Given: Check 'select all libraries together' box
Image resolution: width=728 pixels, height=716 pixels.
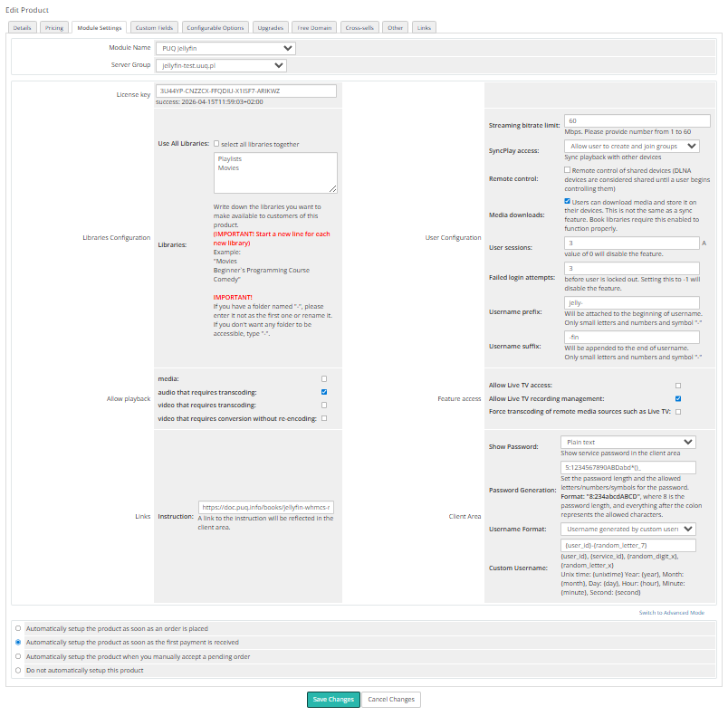Looking at the screenshot, I should coord(216,144).
